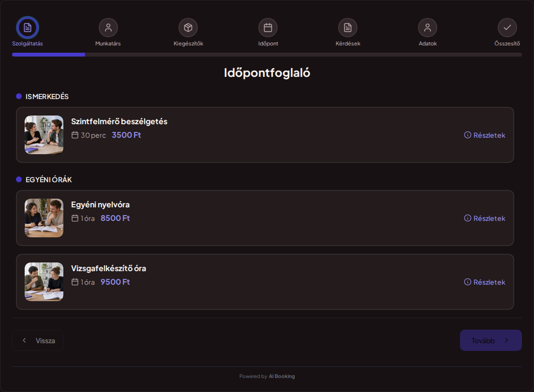Click the ISMERKEDÉS category heading
534x392 pixels.
[47, 97]
